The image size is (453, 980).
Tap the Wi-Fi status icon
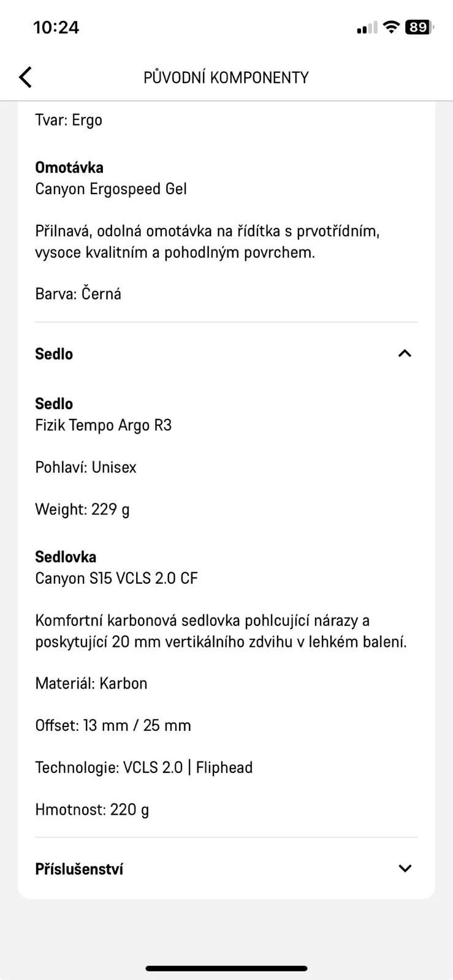(x=391, y=27)
